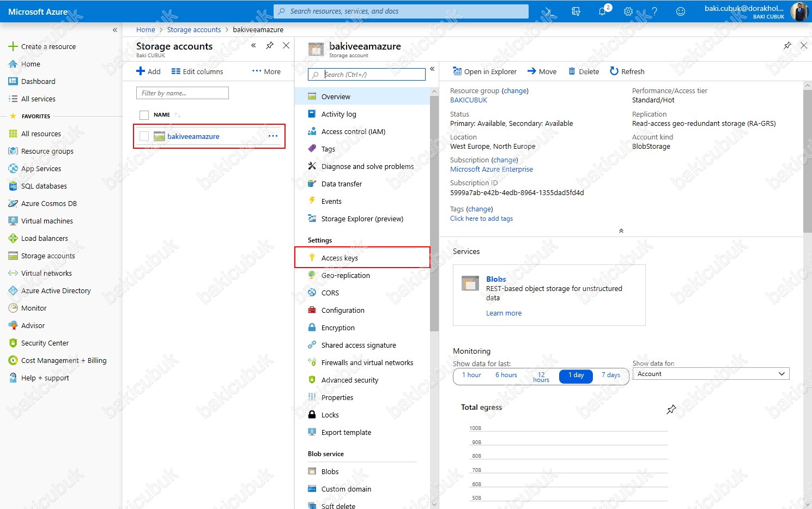The height and width of the screenshot is (509, 812).
Task: Open More options in Storage accounts toolbar
Action: point(266,71)
